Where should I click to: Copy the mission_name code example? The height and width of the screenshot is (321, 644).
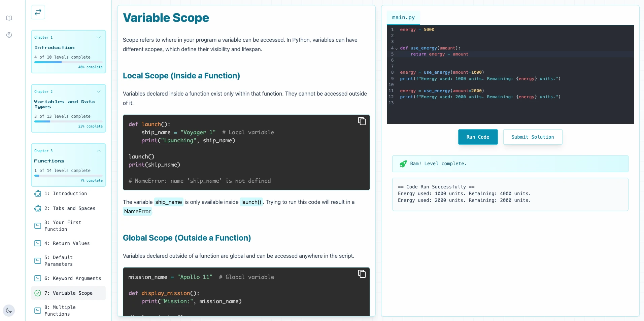click(x=362, y=274)
